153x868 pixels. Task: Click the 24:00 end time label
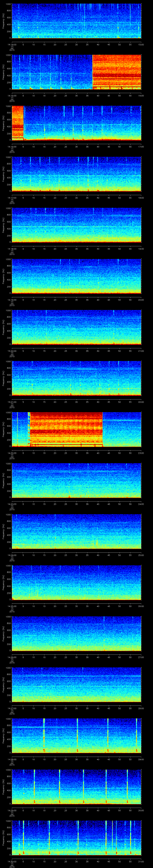click(141, 504)
